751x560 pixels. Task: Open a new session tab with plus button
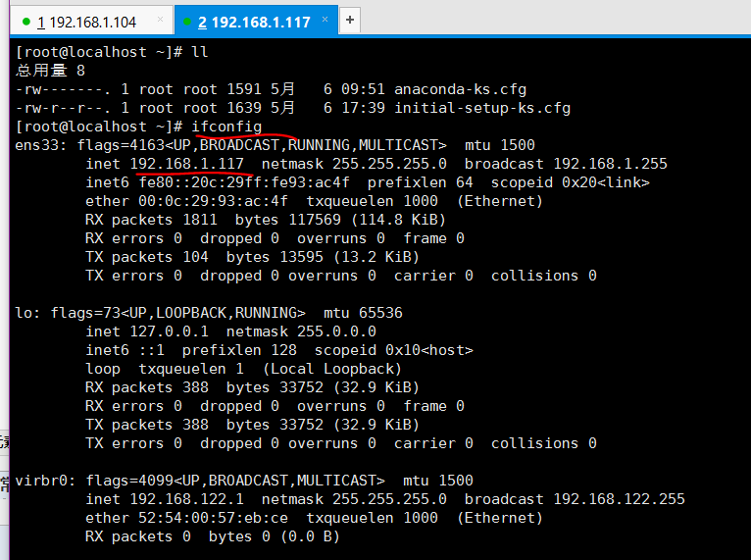coord(350,20)
